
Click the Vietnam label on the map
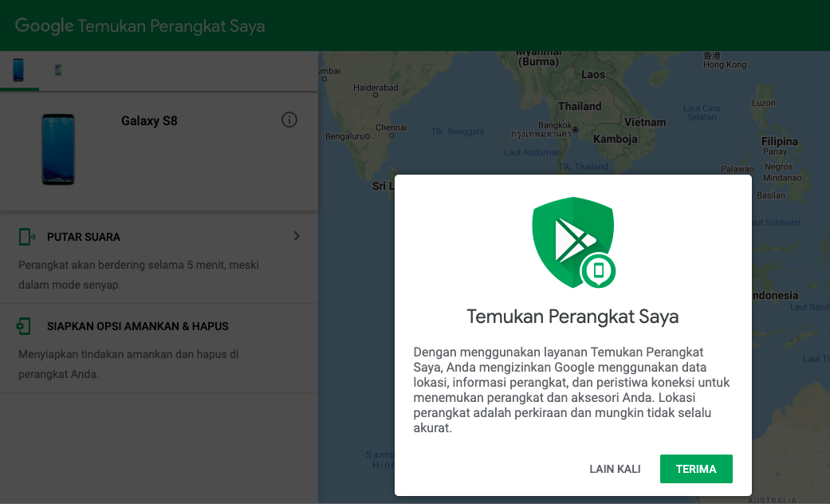pyautogui.click(x=644, y=122)
